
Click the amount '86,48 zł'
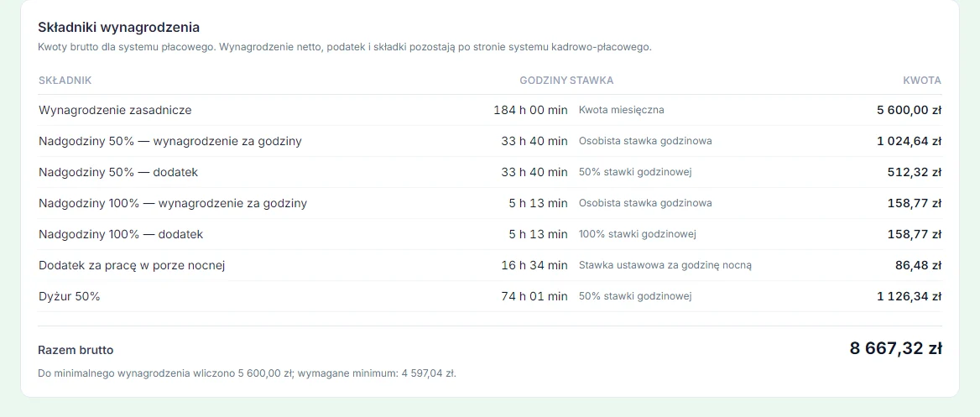click(x=918, y=265)
